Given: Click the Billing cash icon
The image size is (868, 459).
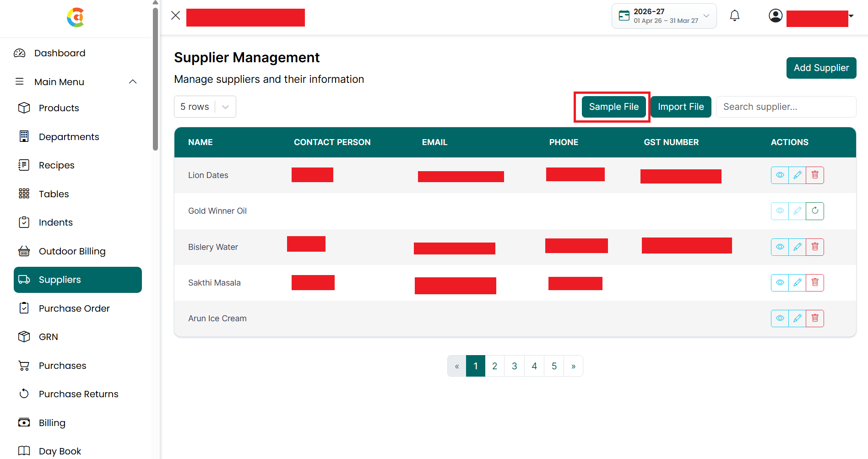Looking at the screenshot, I should pos(24,422).
